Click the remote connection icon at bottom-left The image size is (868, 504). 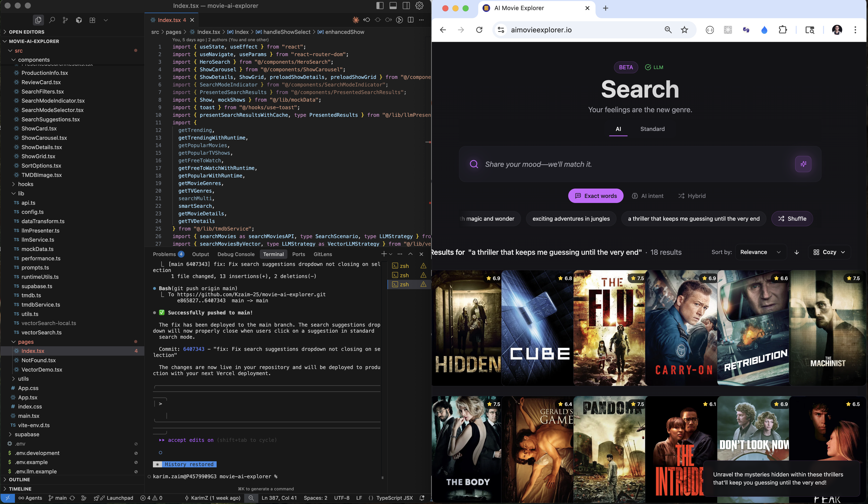click(8, 498)
